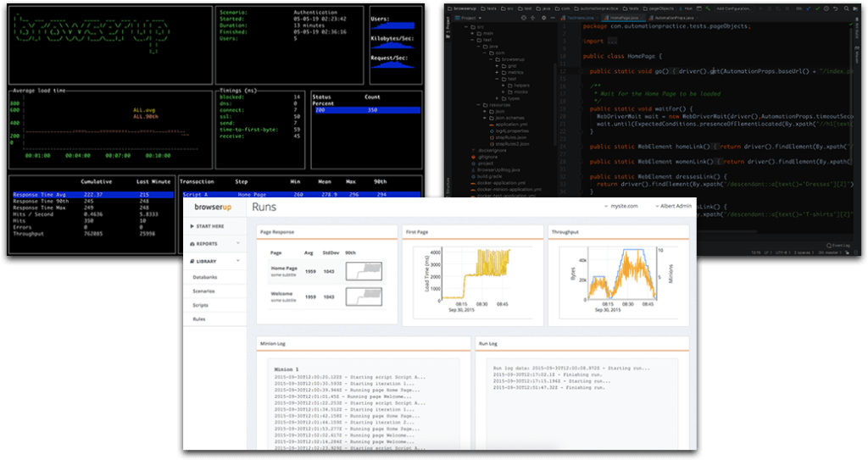Open Scenarios under Library
Viewport: 868px width, 460px height.
point(203,291)
